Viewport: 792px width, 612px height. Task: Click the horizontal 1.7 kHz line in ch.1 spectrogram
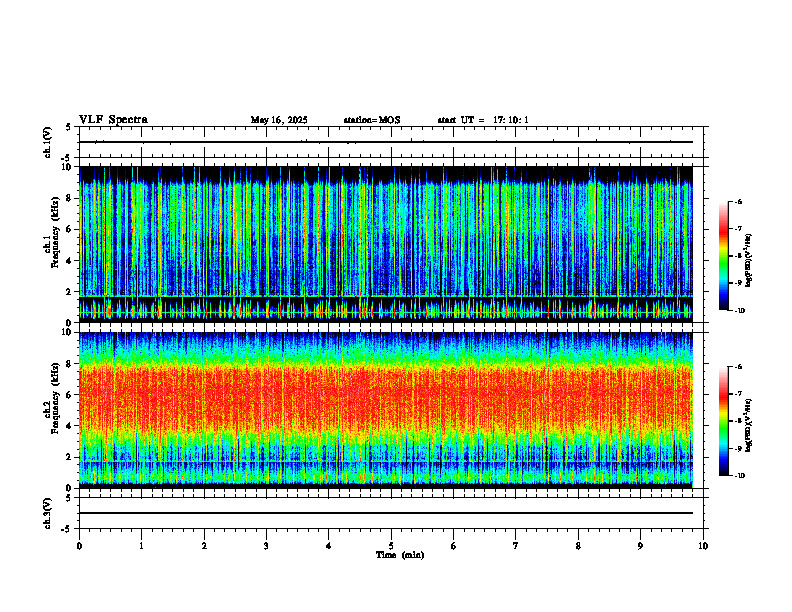[386, 296]
